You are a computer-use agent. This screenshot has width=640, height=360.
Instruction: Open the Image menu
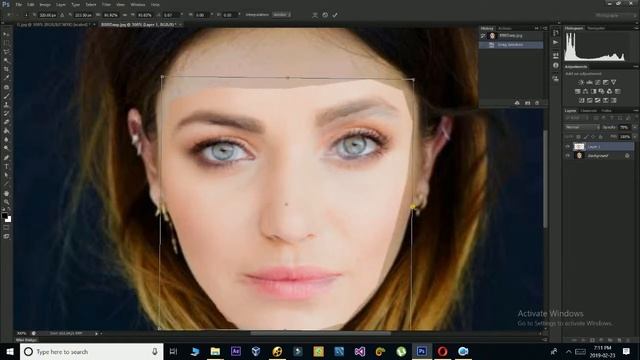tap(45, 4)
